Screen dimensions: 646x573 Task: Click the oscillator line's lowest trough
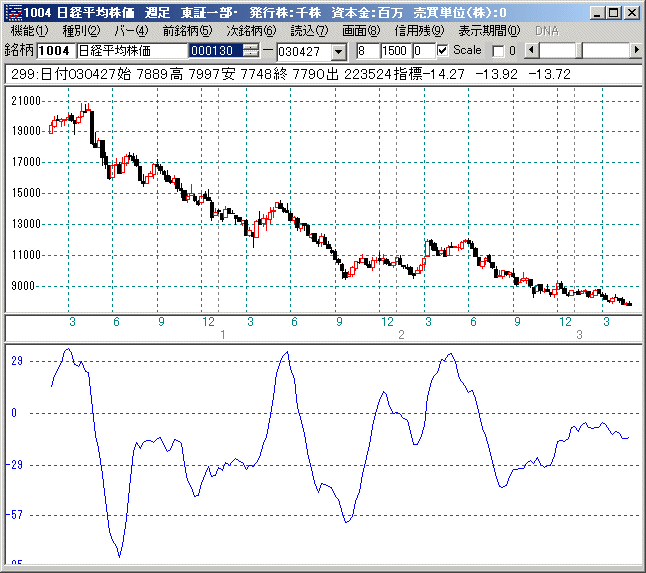[x=119, y=556]
